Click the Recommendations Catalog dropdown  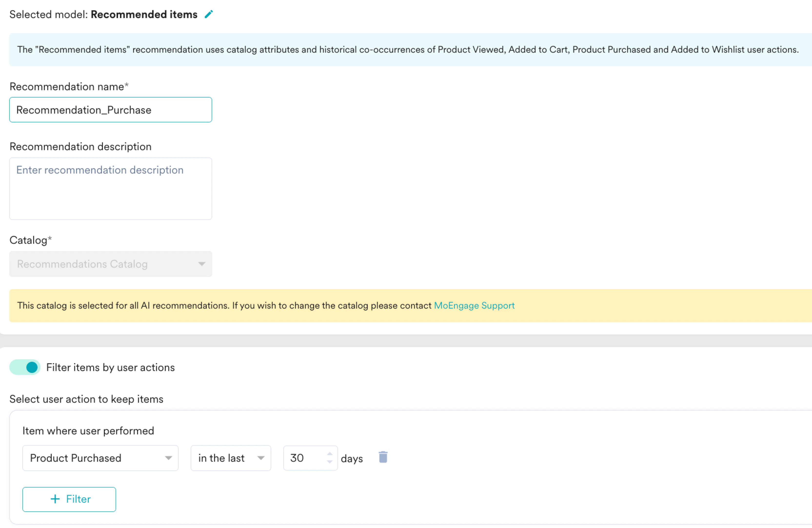tap(110, 264)
